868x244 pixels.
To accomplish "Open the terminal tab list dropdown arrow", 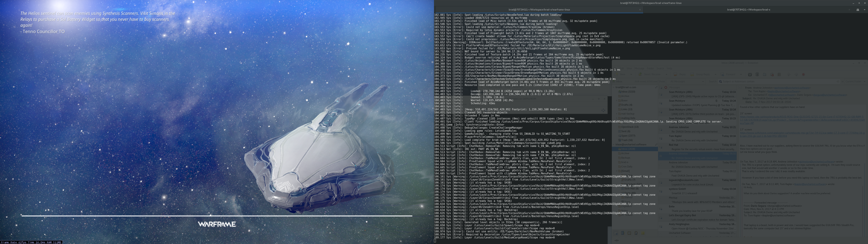I will pyautogui.click(x=865, y=10).
